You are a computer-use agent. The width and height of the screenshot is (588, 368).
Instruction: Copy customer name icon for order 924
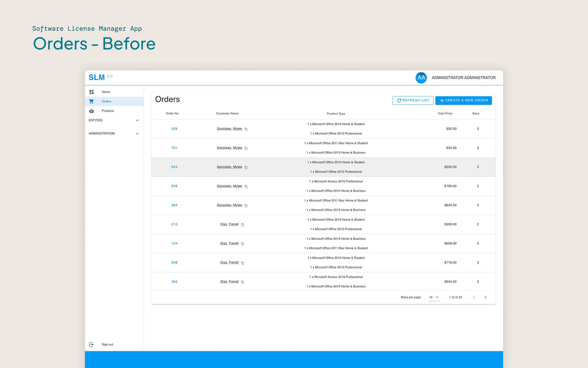tap(246, 167)
